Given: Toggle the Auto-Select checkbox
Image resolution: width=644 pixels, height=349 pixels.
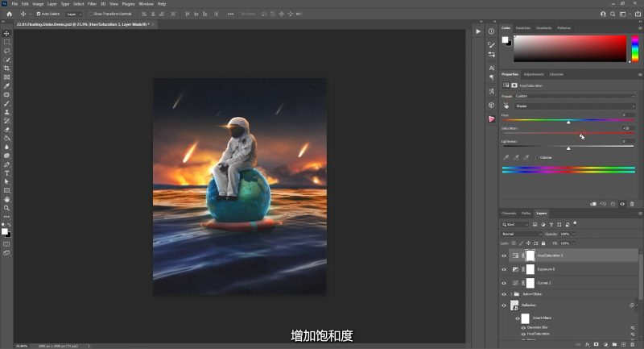Looking at the screenshot, I should [38, 14].
